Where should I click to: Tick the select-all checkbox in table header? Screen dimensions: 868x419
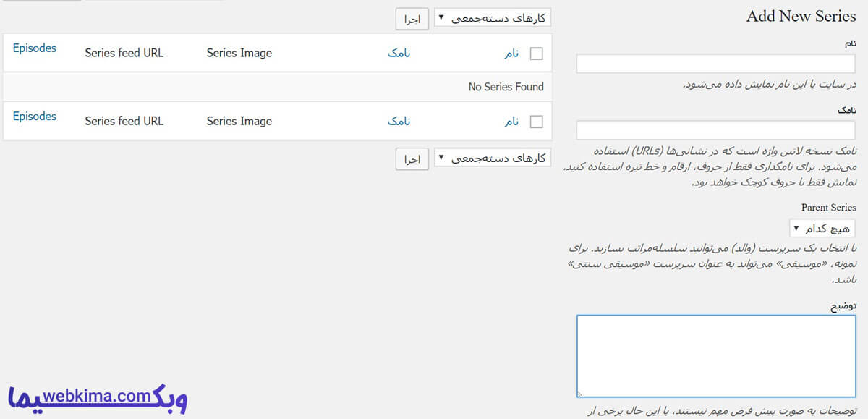point(537,54)
